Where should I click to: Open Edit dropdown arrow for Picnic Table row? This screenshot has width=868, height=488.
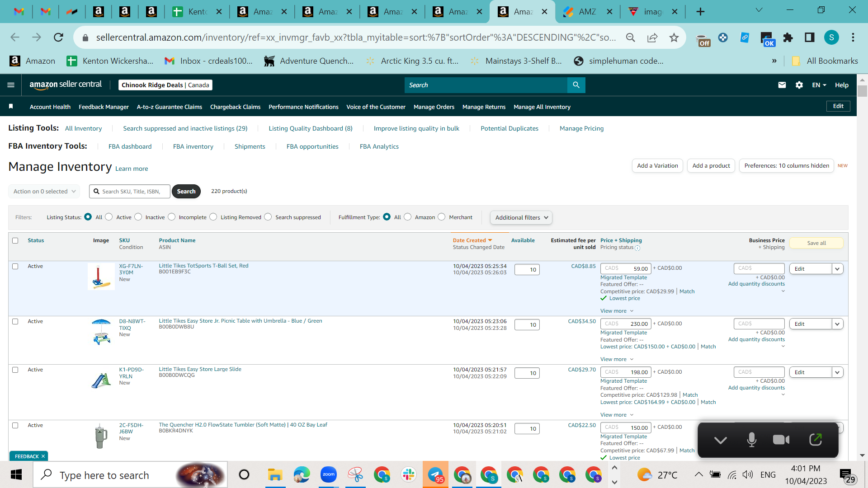click(x=837, y=324)
